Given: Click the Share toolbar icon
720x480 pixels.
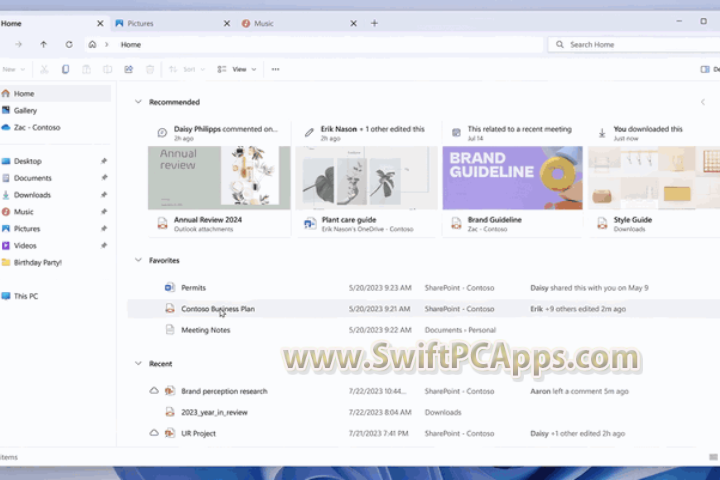Looking at the screenshot, I should 129,69.
